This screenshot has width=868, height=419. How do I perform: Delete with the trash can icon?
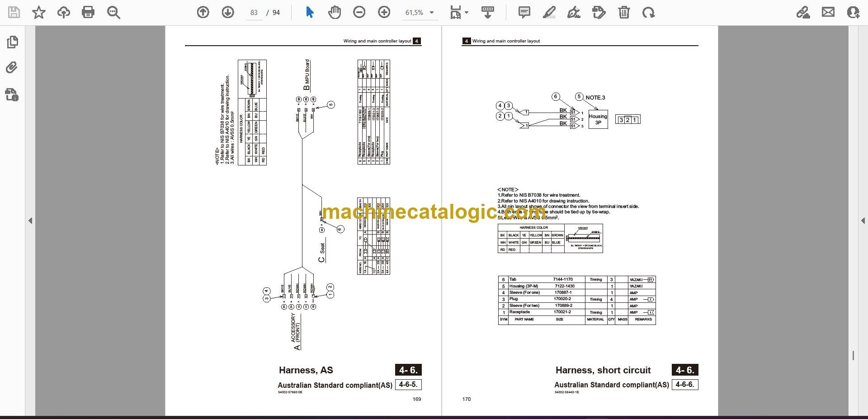pyautogui.click(x=624, y=12)
